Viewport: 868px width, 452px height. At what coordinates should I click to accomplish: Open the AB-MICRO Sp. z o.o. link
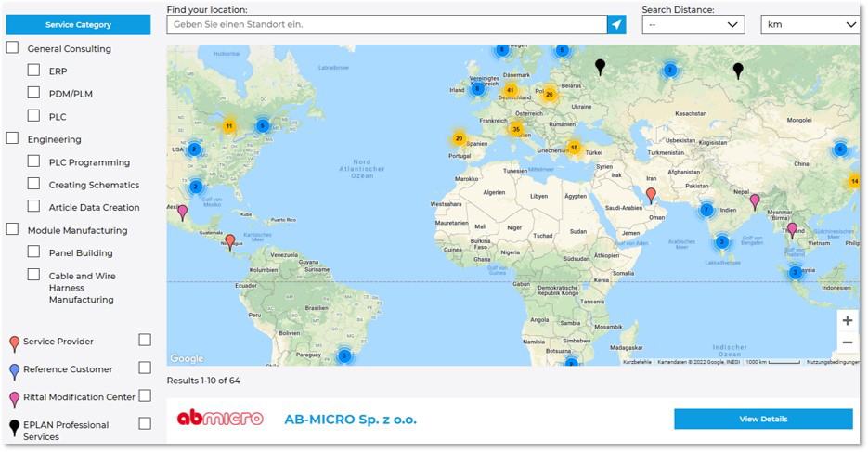coord(350,420)
